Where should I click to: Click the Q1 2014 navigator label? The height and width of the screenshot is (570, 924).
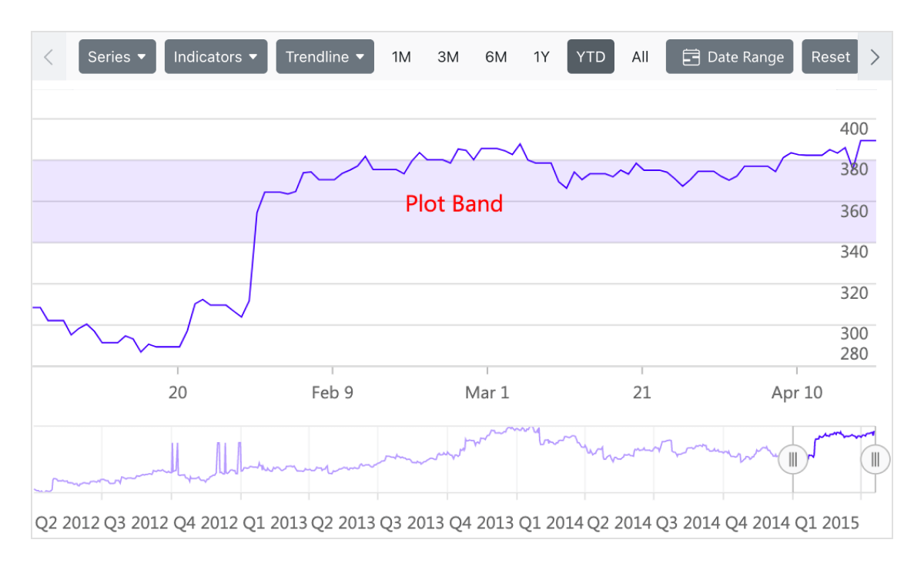click(552, 523)
